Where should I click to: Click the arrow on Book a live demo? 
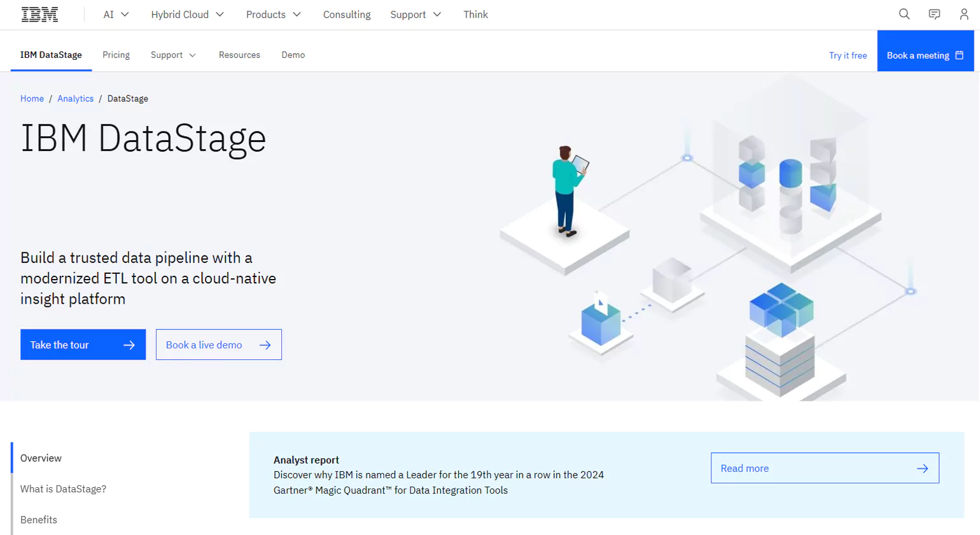tap(265, 344)
